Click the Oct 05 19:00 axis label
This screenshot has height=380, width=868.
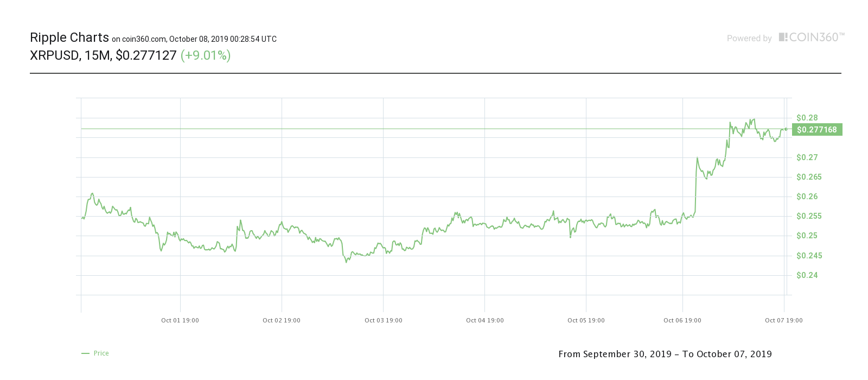click(586, 320)
